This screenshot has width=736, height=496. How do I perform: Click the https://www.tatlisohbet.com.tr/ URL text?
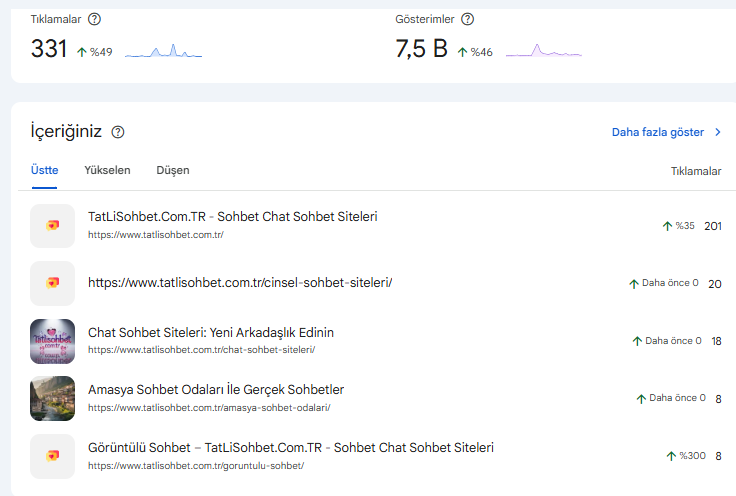click(156, 235)
